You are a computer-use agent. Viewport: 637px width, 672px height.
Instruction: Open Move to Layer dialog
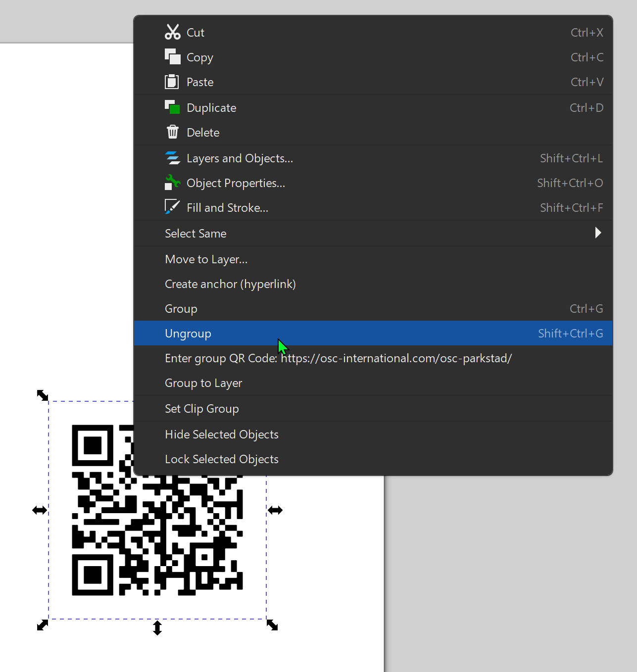pos(206,259)
